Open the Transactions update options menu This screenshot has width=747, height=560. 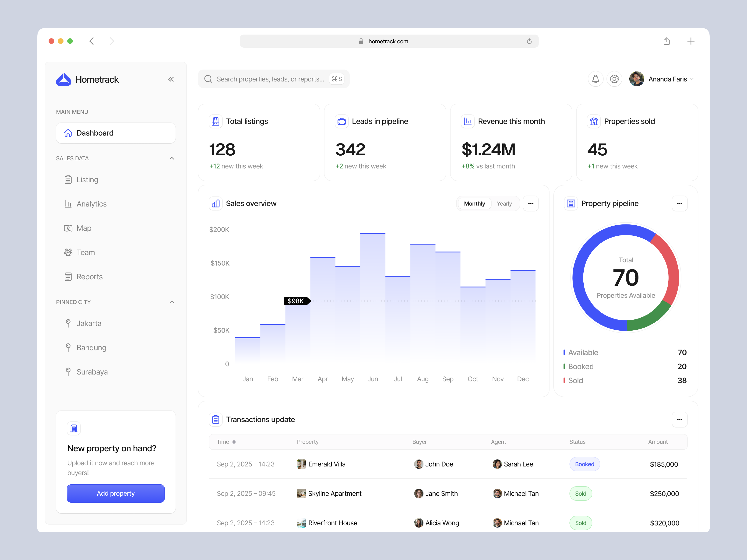pos(680,420)
